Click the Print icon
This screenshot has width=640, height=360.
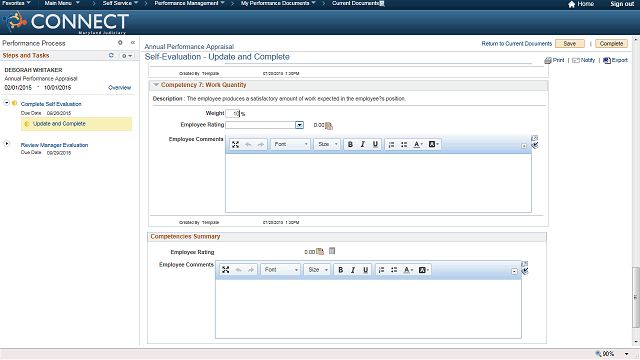click(x=548, y=60)
